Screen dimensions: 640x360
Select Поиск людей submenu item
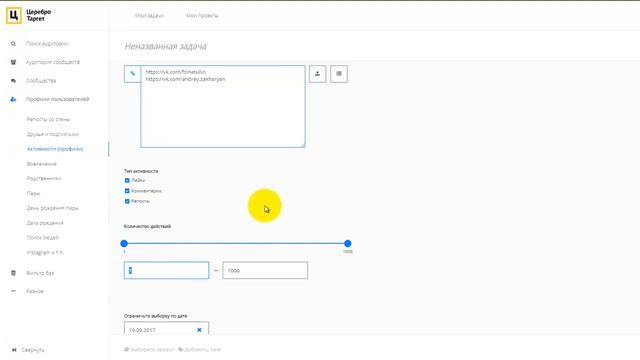tap(43, 238)
